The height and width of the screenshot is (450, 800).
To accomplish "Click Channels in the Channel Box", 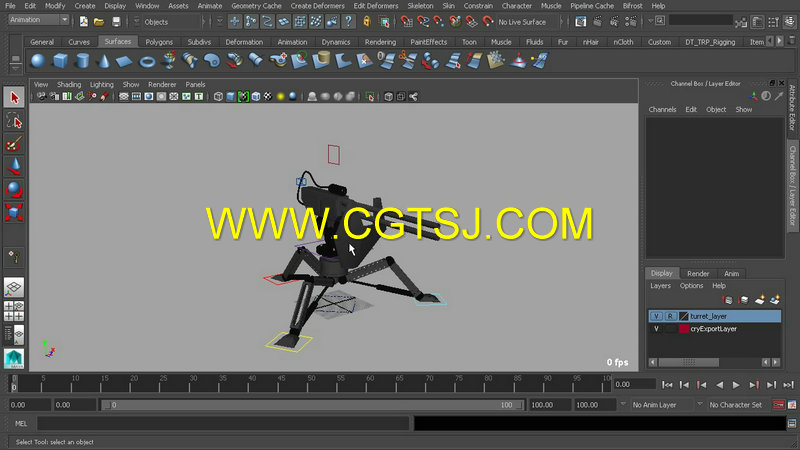I will coord(662,110).
